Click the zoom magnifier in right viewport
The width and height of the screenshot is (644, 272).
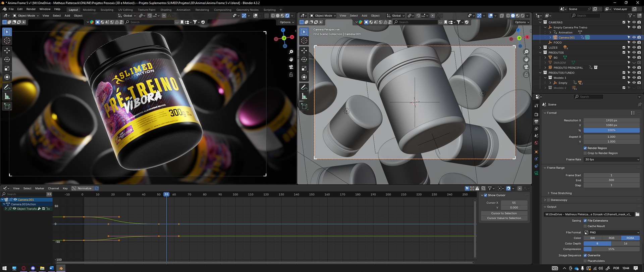pos(526,52)
